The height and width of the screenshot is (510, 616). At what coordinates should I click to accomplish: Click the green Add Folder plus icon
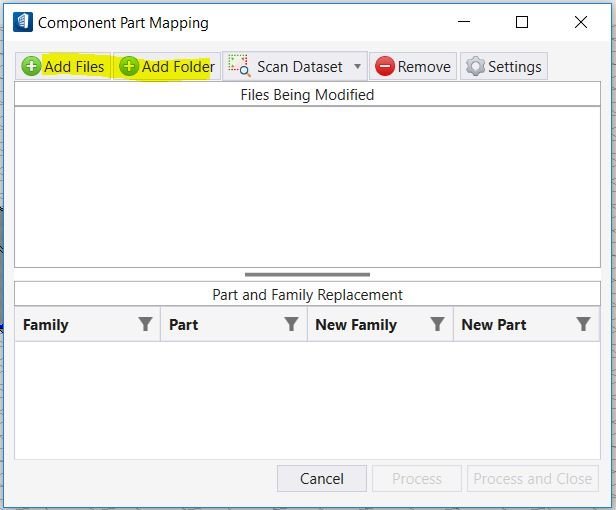pos(129,66)
